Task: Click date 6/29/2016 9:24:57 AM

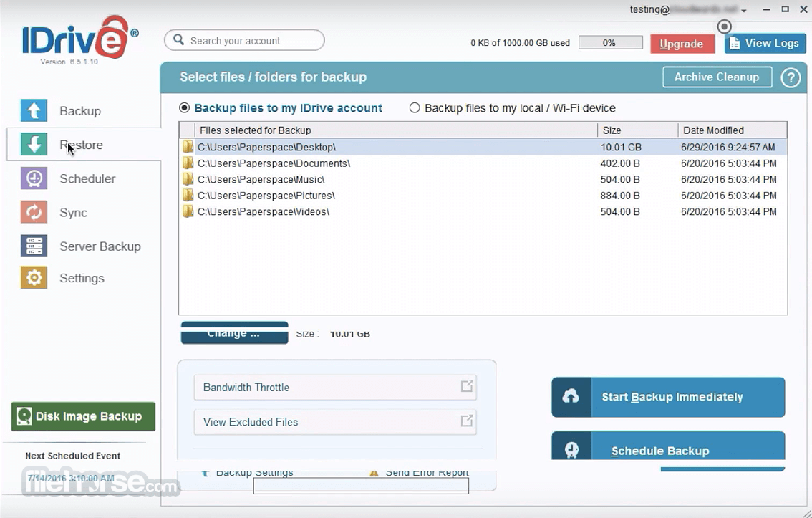Action: pos(728,147)
